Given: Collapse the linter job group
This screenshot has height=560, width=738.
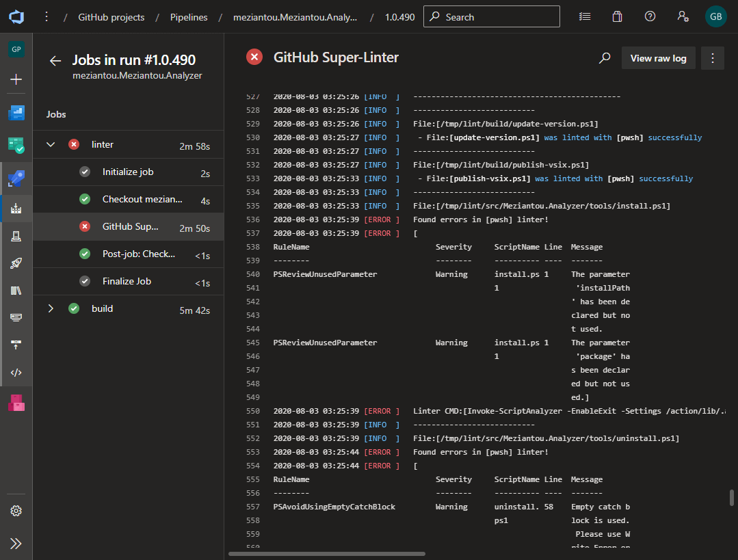Looking at the screenshot, I should coord(51,145).
